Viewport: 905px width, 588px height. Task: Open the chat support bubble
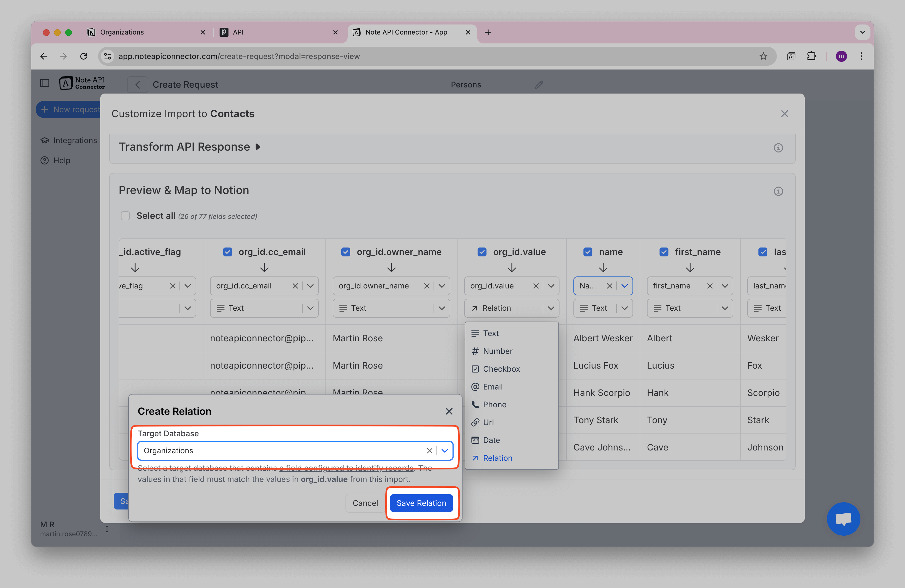843,519
